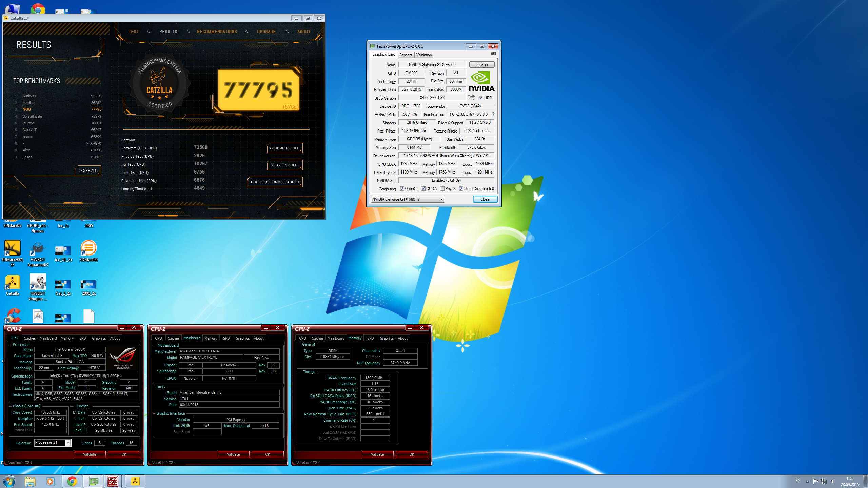This screenshot has height=488, width=868.
Task: Click Validate in the right CPU-Z window
Action: click(x=377, y=454)
